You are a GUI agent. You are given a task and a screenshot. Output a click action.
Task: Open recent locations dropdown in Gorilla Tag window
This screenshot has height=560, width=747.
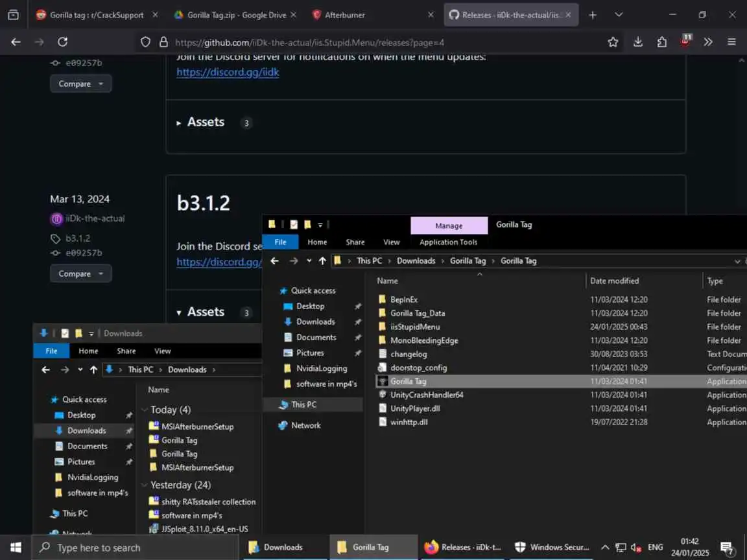tap(309, 261)
